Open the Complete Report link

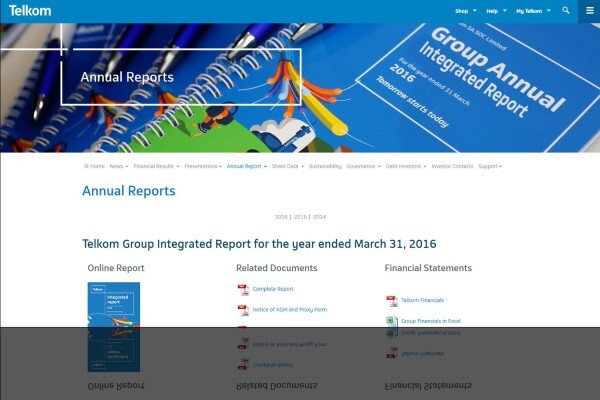273,289
